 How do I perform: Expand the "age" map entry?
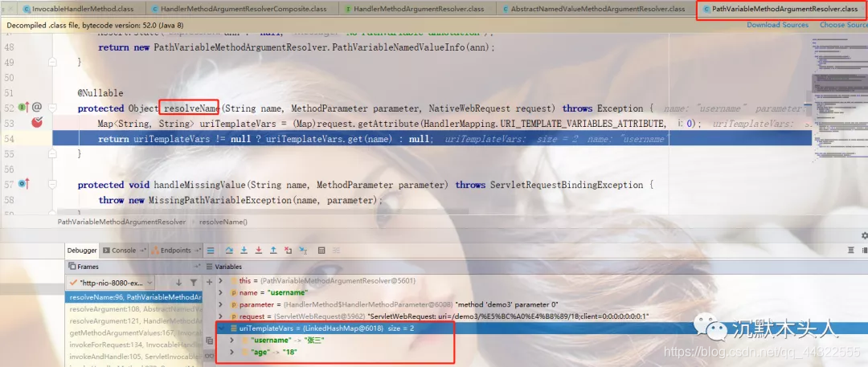pyautogui.click(x=231, y=352)
